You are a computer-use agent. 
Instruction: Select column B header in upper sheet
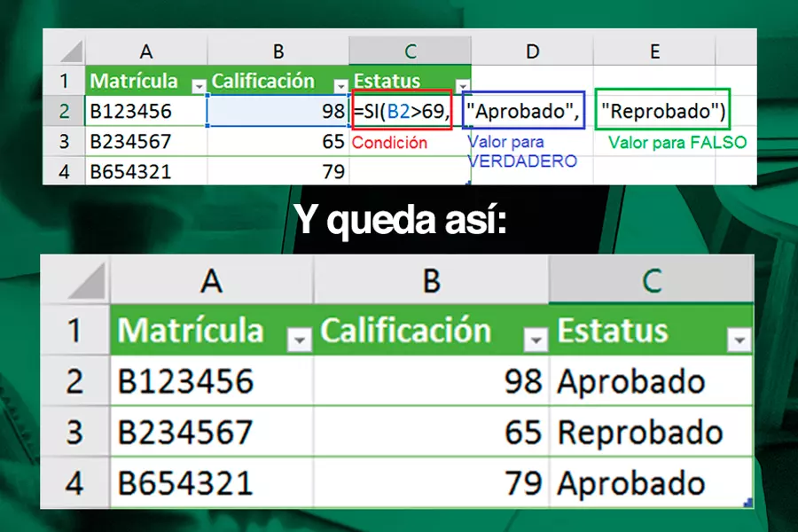point(278,51)
